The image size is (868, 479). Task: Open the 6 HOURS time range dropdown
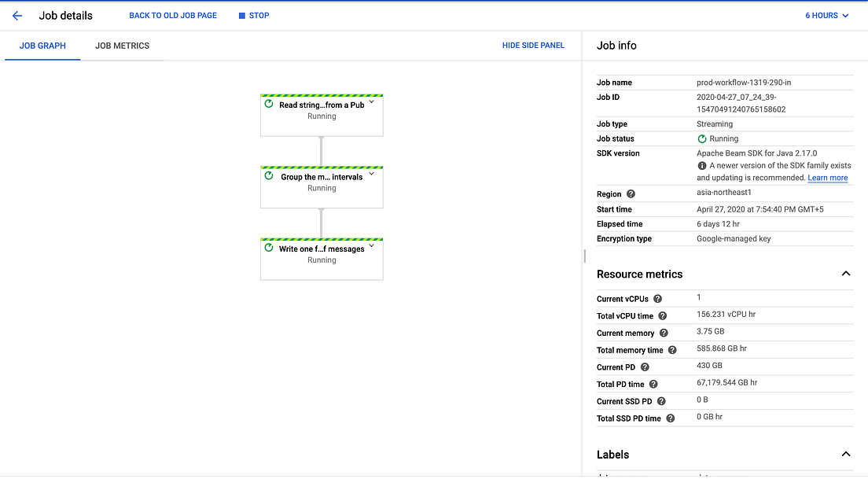pyautogui.click(x=826, y=15)
